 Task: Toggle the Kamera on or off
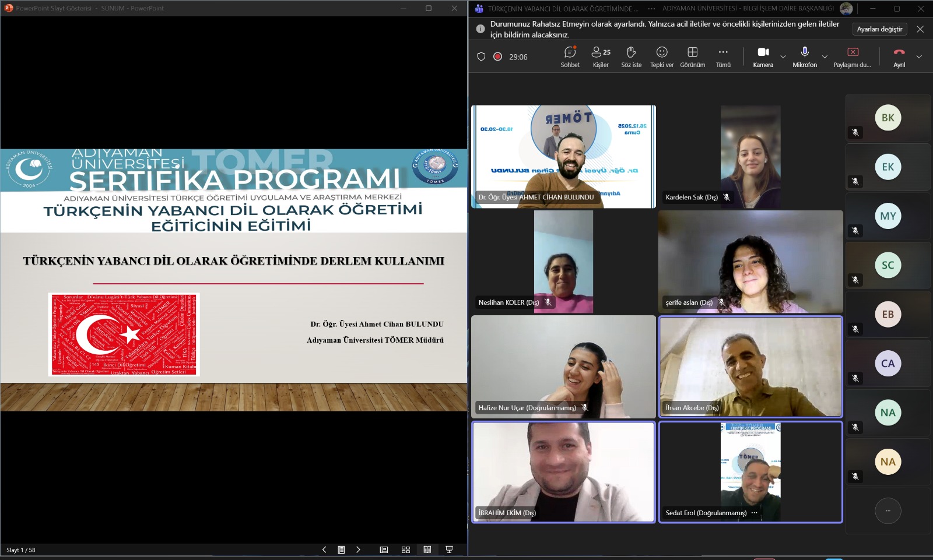click(x=763, y=57)
